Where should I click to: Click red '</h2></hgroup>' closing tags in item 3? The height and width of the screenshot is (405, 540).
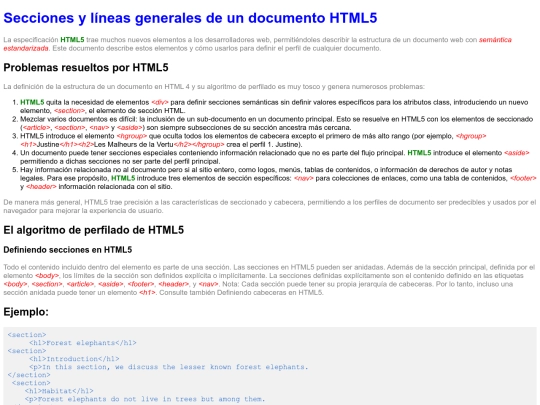point(199,144)
